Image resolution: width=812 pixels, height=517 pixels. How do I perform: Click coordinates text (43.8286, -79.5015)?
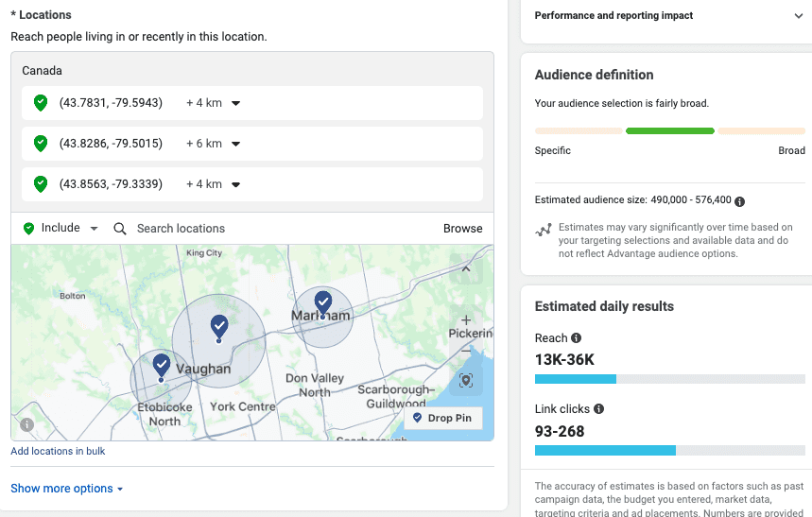[111, 143]
